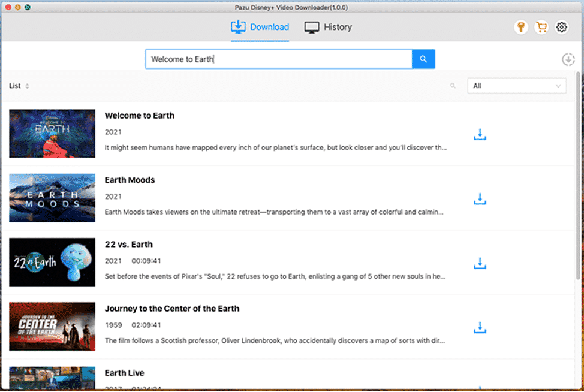Image resolution: width=584 pixels, height=392 pixels.
Task: Click the small search magnifier in List row
Action: point(453,86)
